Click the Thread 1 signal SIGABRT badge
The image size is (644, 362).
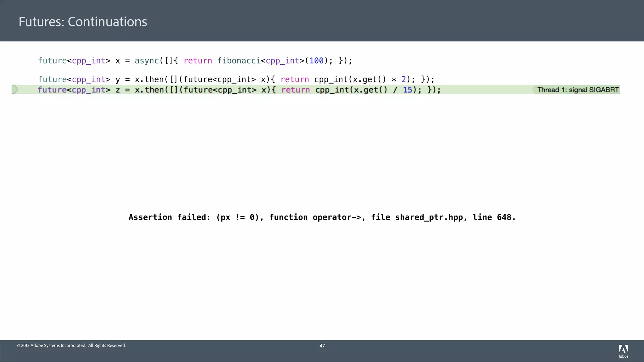[578, 90]
